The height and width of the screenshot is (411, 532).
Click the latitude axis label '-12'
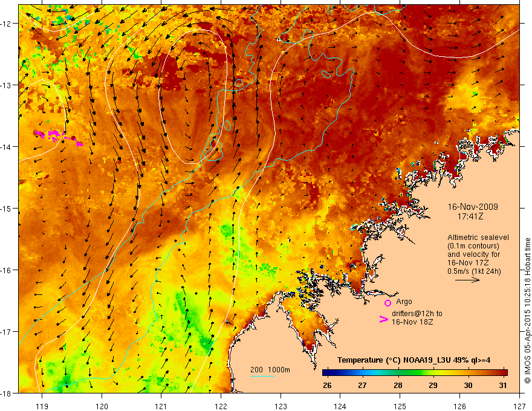click(6, 24)
